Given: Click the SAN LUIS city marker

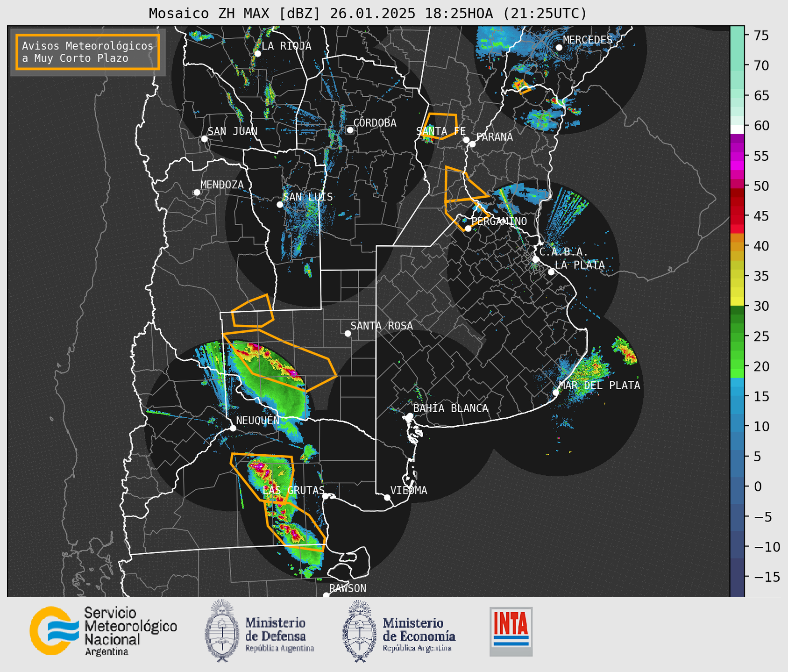Looking at the screenshot, I should [x=280, y=204].
